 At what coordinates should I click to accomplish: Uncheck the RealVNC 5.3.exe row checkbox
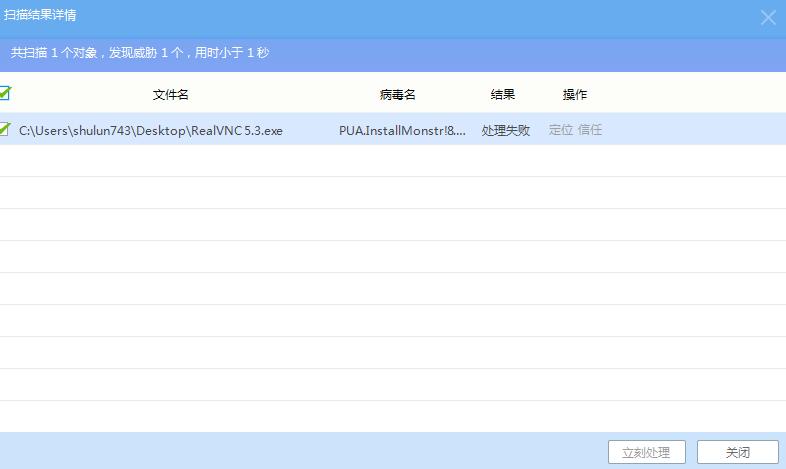[5, 129]
